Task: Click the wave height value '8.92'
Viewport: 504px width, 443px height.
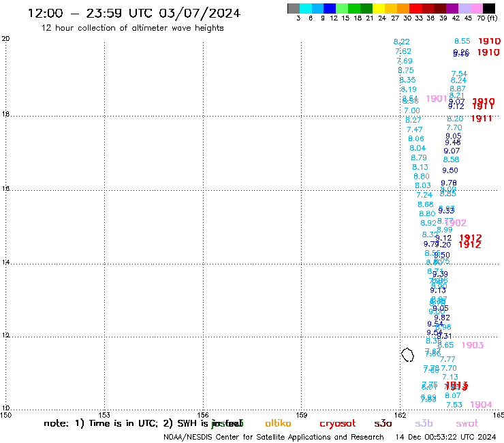Action: [x=428, y=223]
